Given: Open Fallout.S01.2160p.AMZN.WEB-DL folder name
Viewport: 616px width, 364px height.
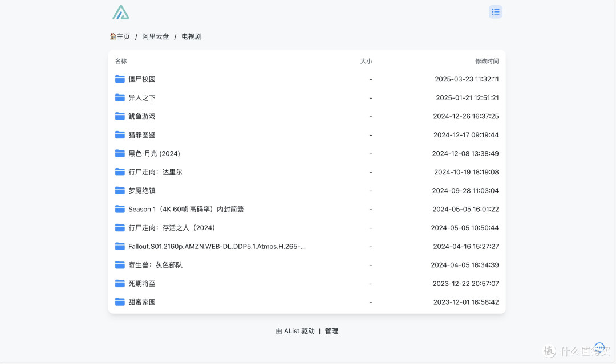Looking at the screenshot, I should pyautogui.click(x=217, y=246).
